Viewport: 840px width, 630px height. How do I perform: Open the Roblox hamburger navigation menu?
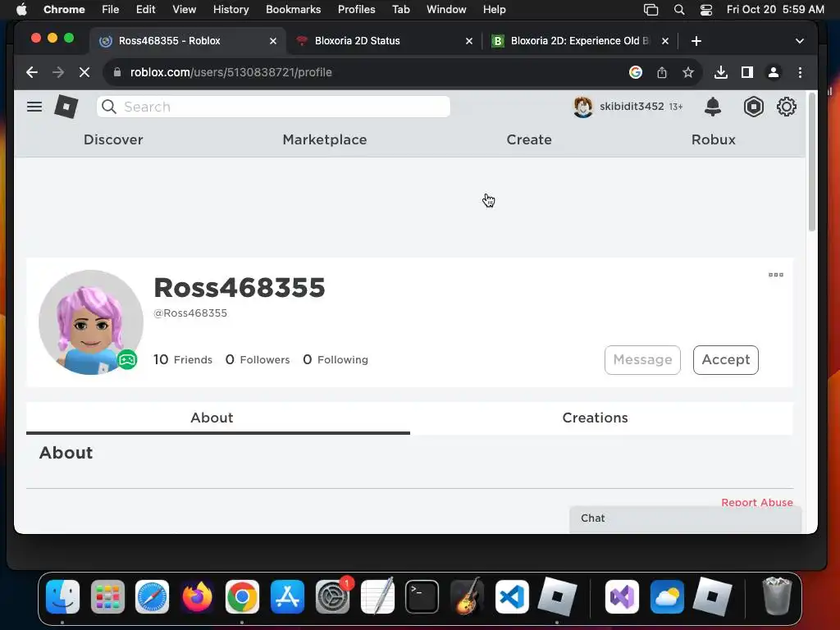pos(34,107)
